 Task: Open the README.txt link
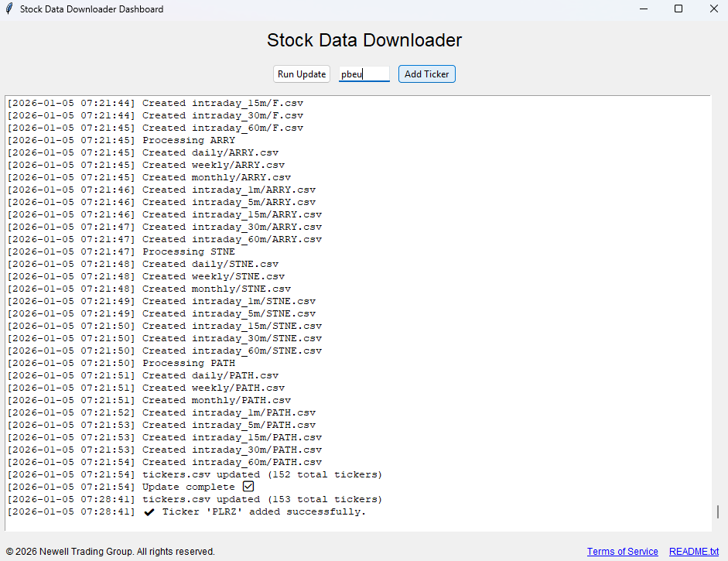click(x=694, y=551)
